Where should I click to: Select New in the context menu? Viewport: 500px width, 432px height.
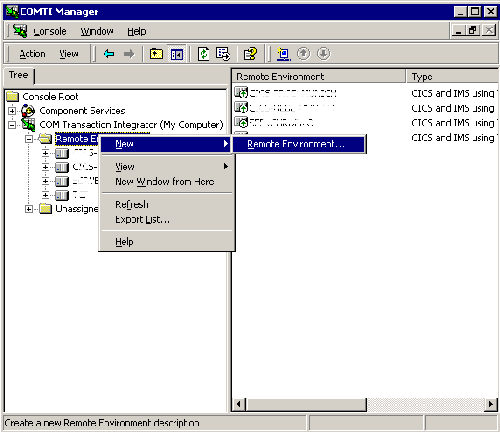pos(166,144)
